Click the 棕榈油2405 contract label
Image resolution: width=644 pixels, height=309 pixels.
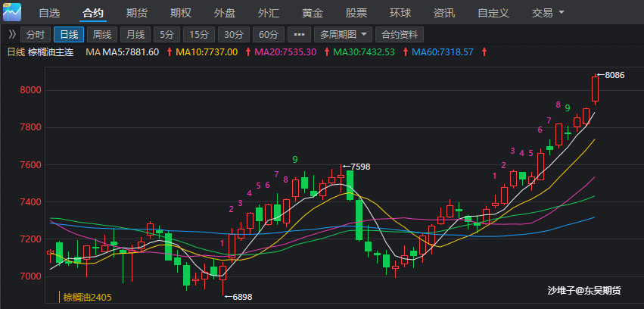(x=88, y=297)
